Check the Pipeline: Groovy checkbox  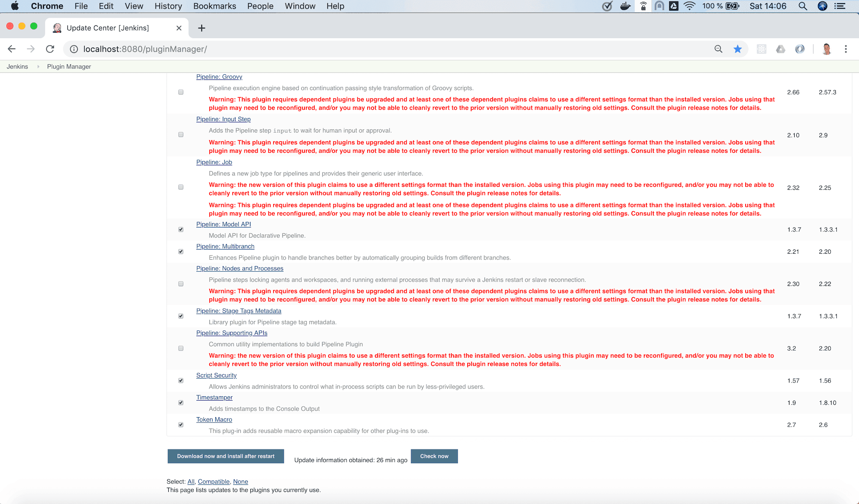tap(181, 92)
